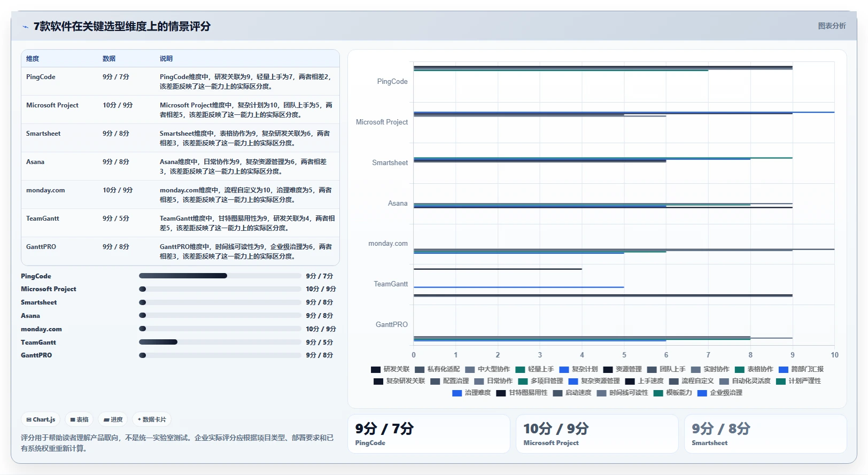Click the PingCode description cell in table
The width and height of the screenshot is (868, 475).
(x=246, y=82)
